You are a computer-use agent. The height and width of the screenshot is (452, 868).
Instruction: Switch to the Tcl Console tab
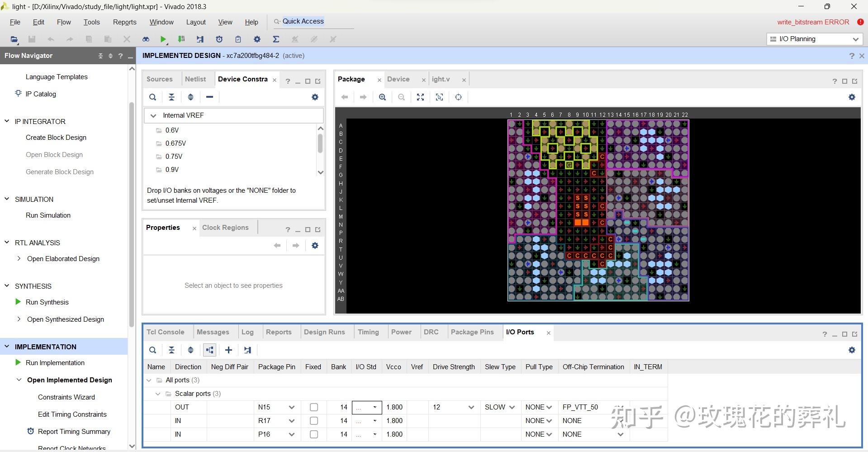[x=165, y=332]
